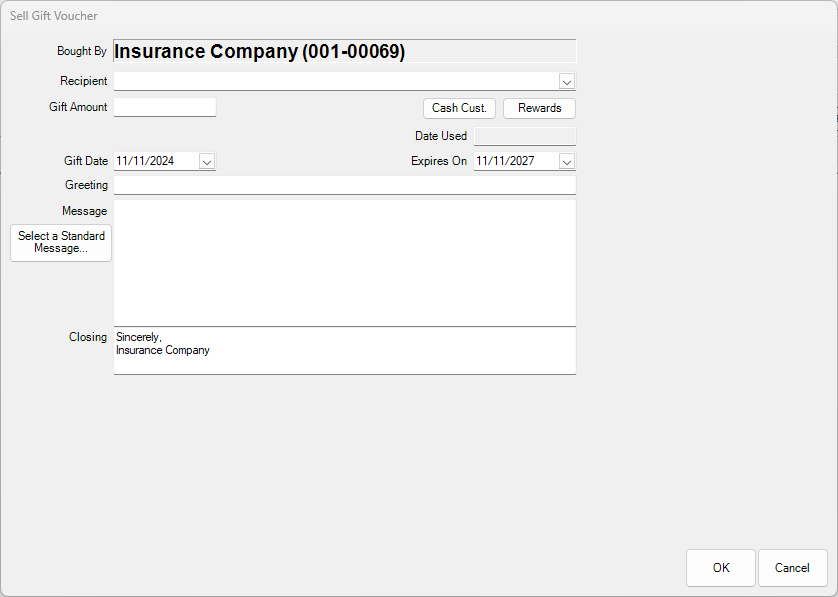The width and height of the screenshot is (838, 597).
Task: Confirm the voucher with OK
Action: pyautogui.click(x=720, y=568)
